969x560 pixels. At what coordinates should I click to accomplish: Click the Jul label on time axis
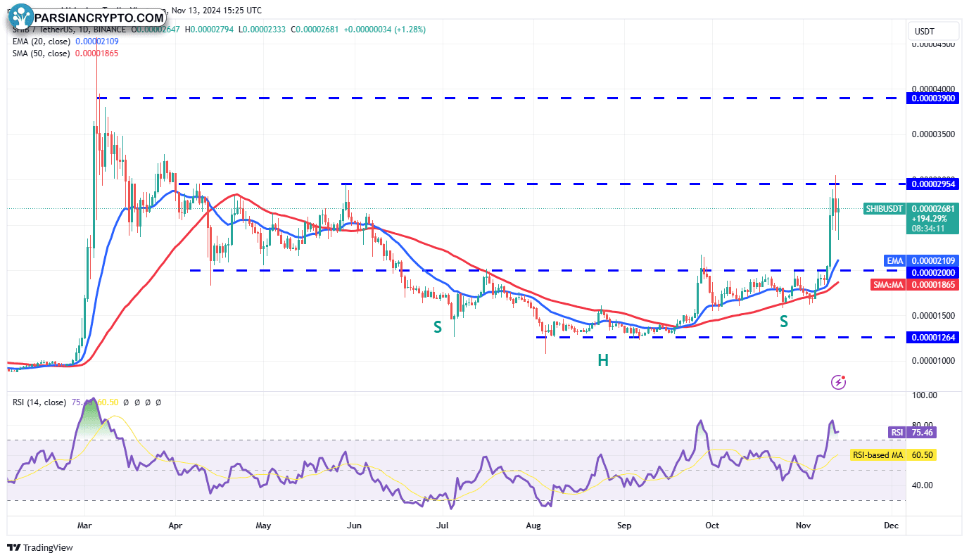point(443,525)
